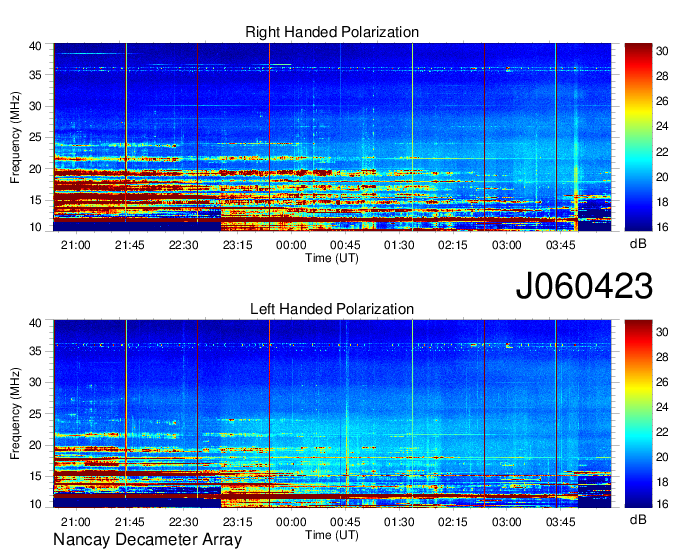Click "00:45" time tick on Right Handed plot

[x=345, y=245]
